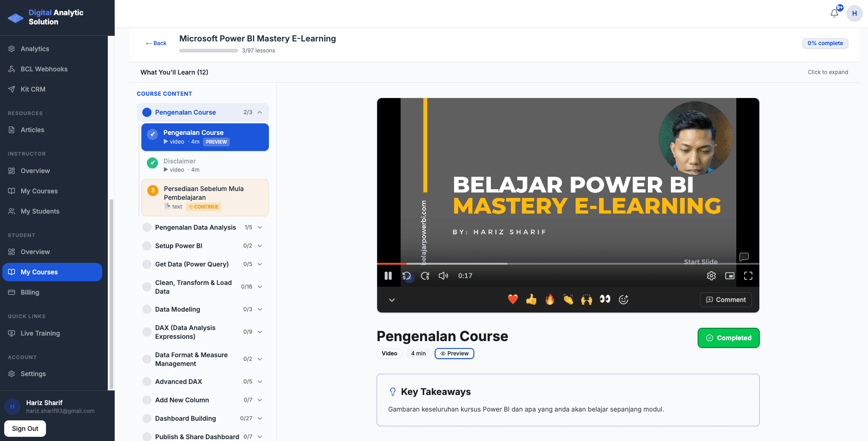Open Articles under Resources

click(52, 130)
